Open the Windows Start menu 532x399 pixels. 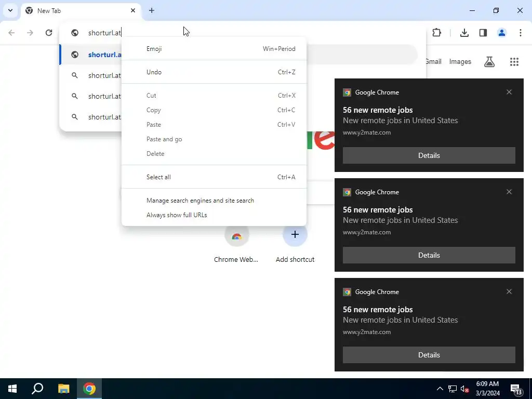point(12,389)
